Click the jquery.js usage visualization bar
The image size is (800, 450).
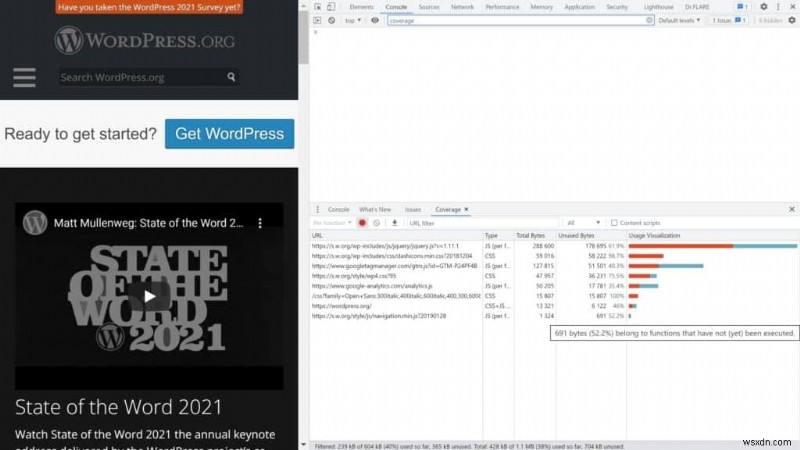[x=713, y=246]
